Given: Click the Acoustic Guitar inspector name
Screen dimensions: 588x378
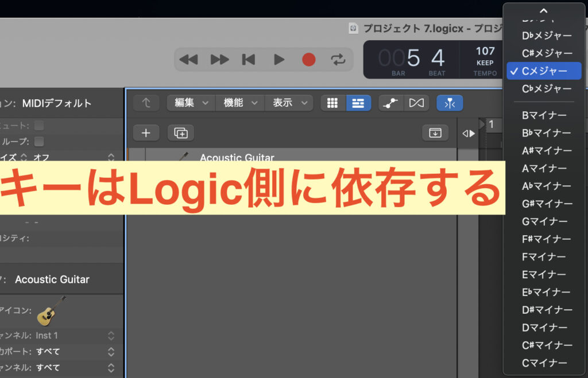Looking at the screenshot, I should 52,279.
